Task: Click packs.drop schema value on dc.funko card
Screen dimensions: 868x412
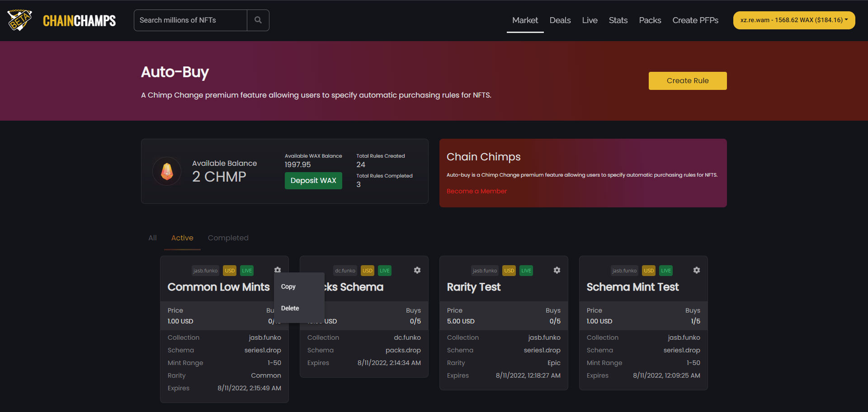Action: [403, 350]
